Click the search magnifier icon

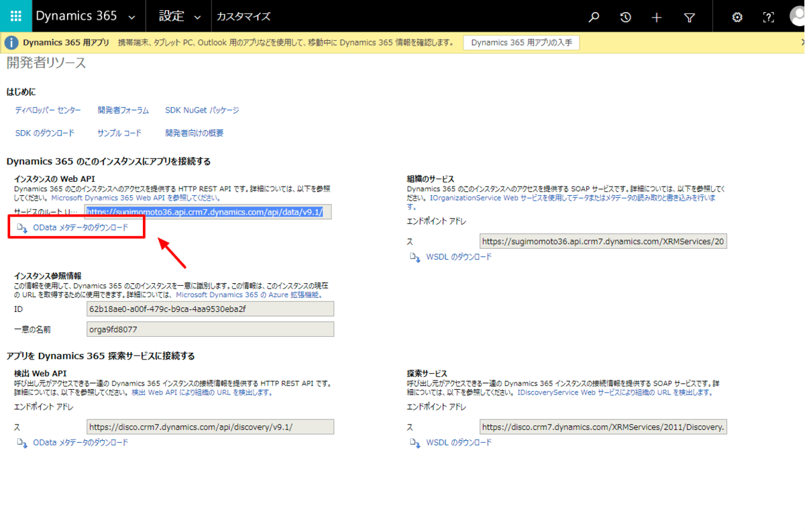click(594, 17)
